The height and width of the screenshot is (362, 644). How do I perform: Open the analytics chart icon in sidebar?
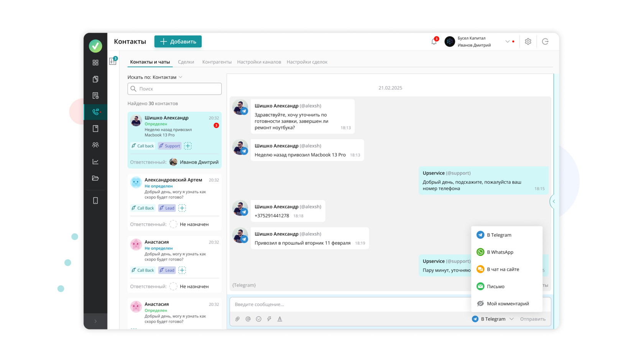point(95,162)
